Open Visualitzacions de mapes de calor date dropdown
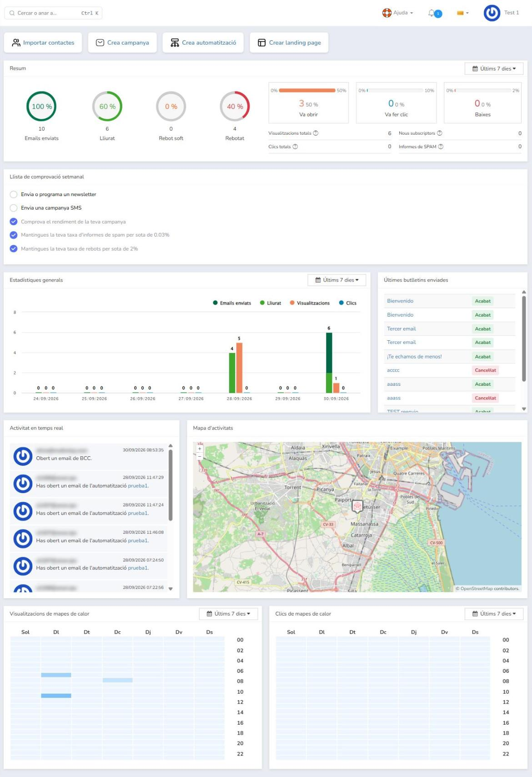The height and width of the screenshot is (777, 532). (x=228, y=614)
